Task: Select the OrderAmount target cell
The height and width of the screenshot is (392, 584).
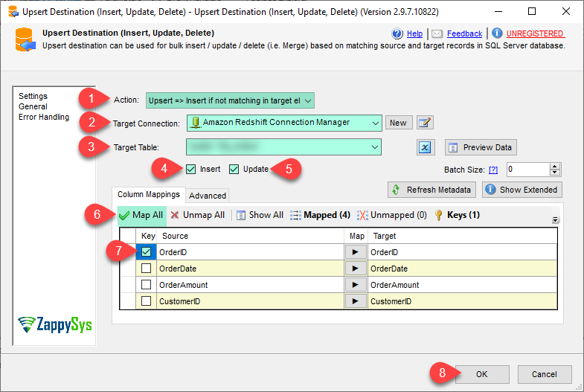Action: click(x=462, y=285)
